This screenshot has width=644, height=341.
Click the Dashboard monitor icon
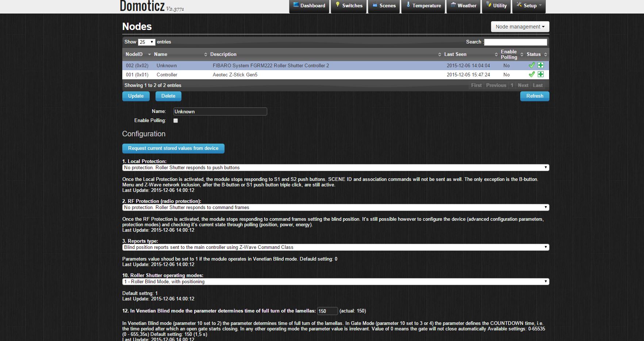coord(296,5)
